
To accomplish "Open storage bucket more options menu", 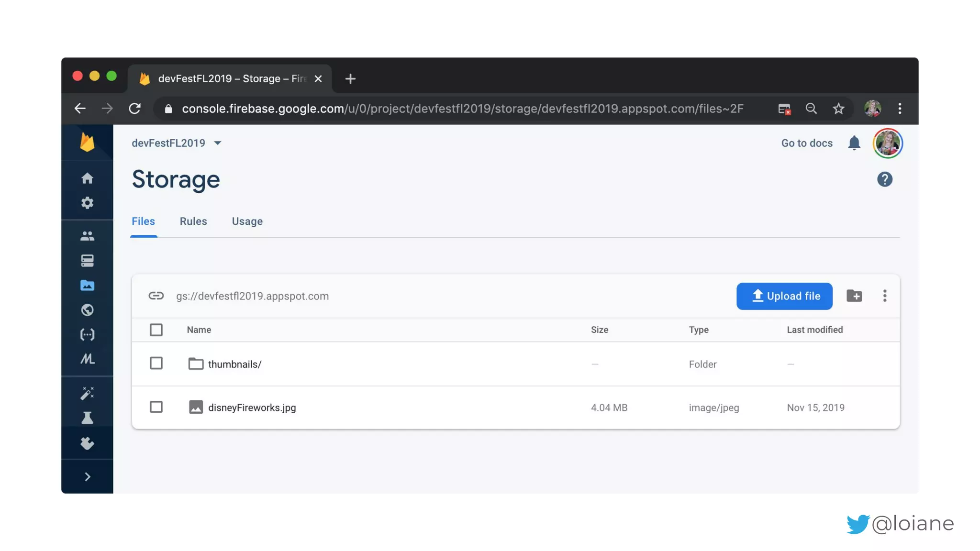I will click(x=885, y=296).
